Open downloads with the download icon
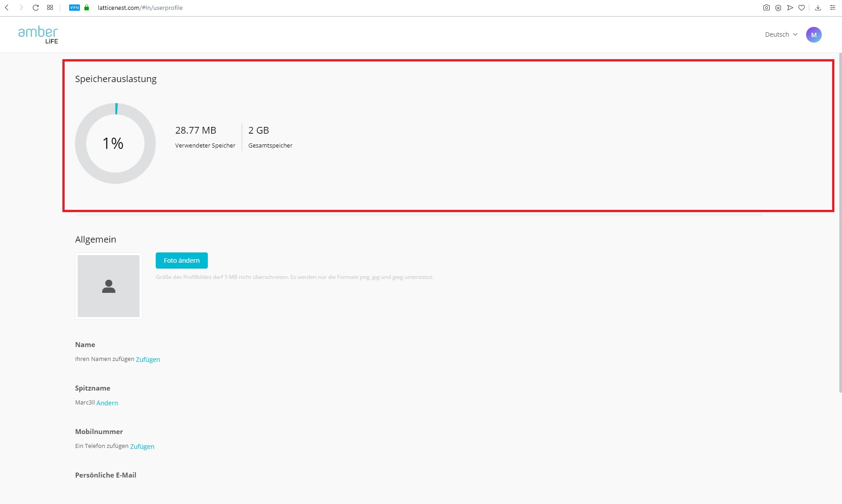Screen dimensions: 842x504 [x=818, y=8]
